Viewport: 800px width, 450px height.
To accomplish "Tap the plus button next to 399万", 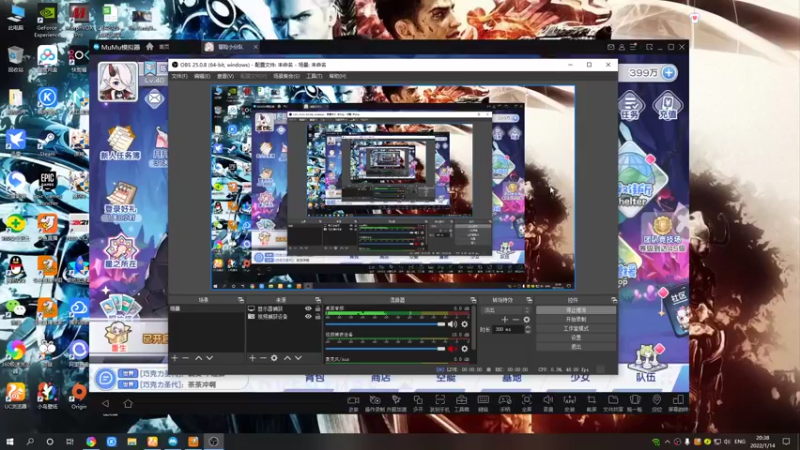I will [x=668, y=73].
